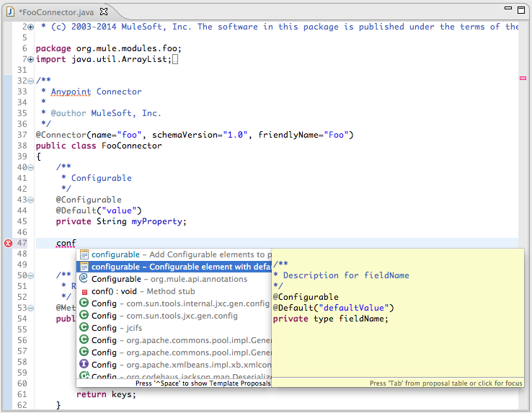The height and width of the screenshot is (413, 532).
Task: Close the FooConnector.java tab
Action: tap(104, 12)
